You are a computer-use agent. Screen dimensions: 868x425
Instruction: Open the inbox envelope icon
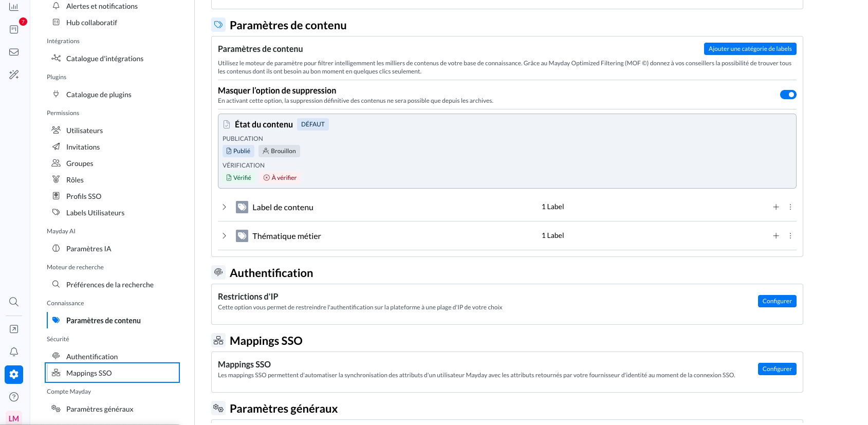[x=14, y=52]
